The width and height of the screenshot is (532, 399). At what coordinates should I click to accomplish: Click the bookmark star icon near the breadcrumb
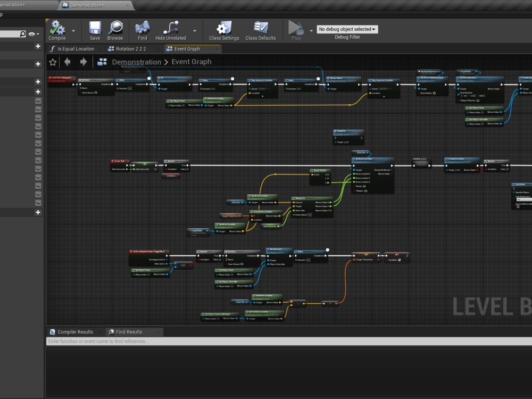(53, 62)
